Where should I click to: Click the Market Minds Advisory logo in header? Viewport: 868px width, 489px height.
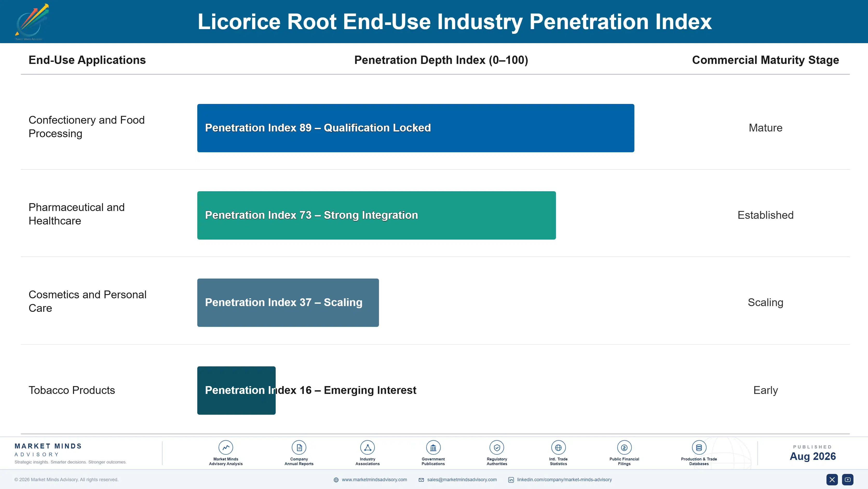tap(32, 22)
